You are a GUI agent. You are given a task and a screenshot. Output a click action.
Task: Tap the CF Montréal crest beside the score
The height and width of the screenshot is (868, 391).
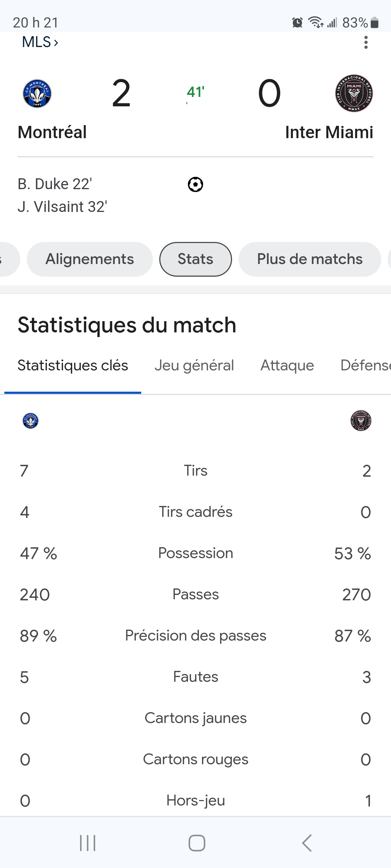click(37, 93)
